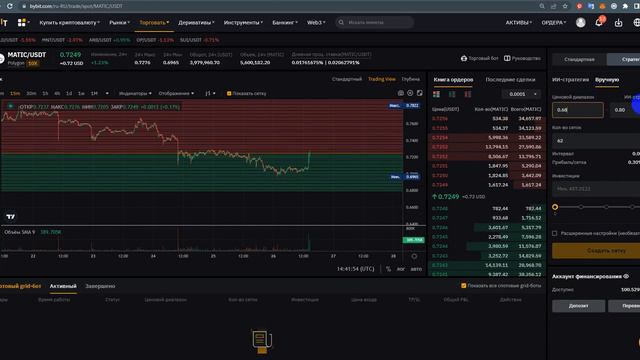The image size is (640, 360).
Task: Switch to Книга ордеров tab
Action: (x=453, y=80)
